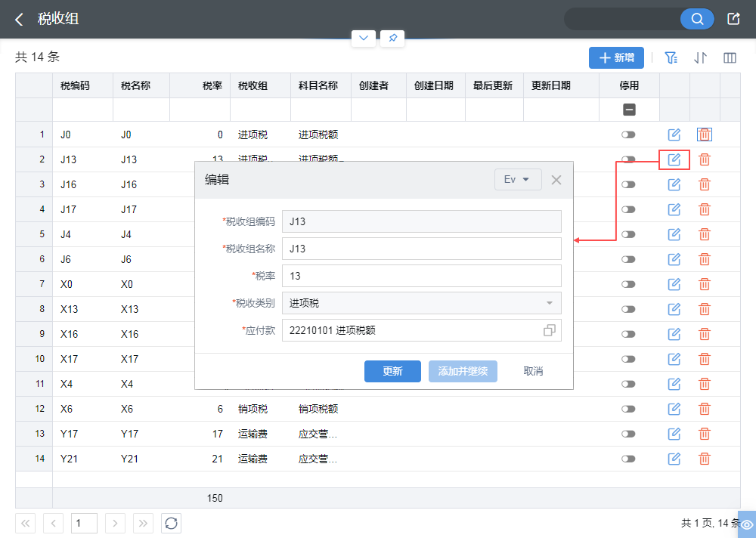Viewport: 756px width, 538px height.
Task: Delete row J0 with trash icon
Action: tap(705, 134)
